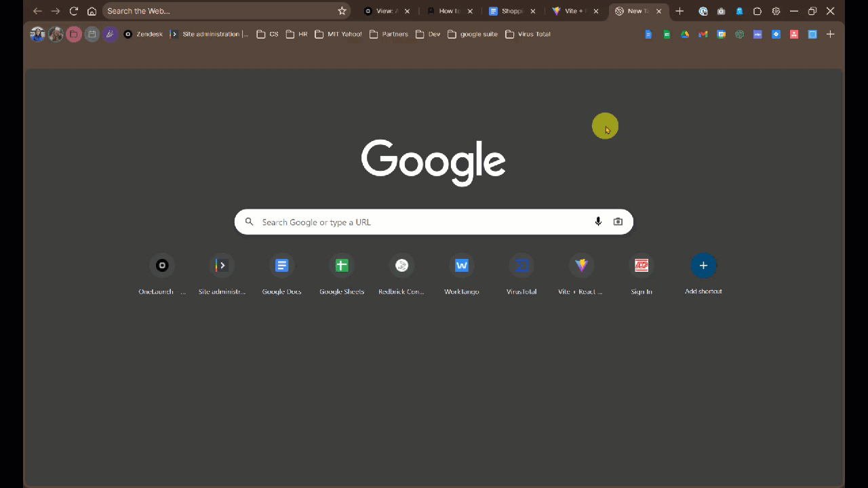Viewport: 868px width, 488px height.
Task: Expand the CS bookmark folder
Action: (x=267, y=34)
